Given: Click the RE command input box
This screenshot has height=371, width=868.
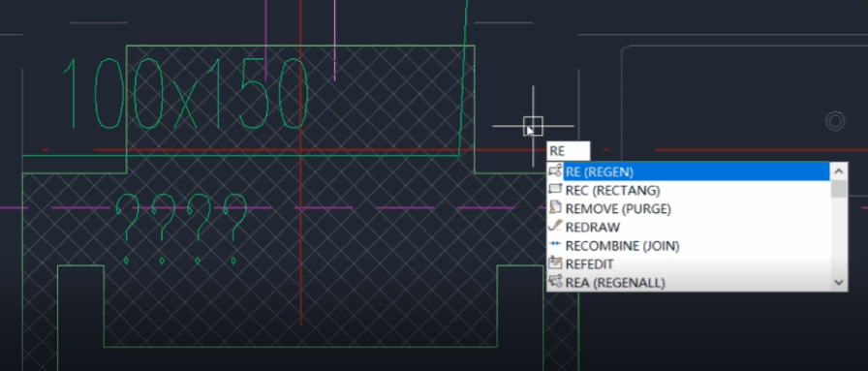Looking at the screenshot, I should 569,151.
